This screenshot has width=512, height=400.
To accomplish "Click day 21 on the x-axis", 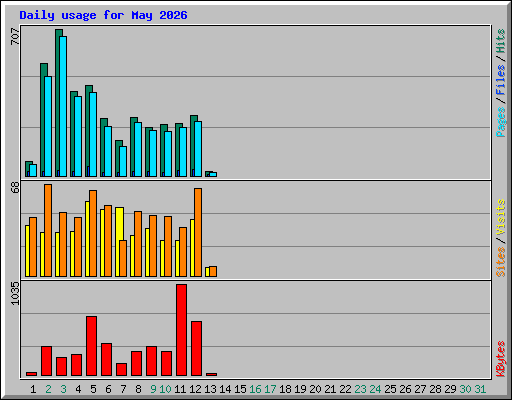I will click(x=330, y=389).
